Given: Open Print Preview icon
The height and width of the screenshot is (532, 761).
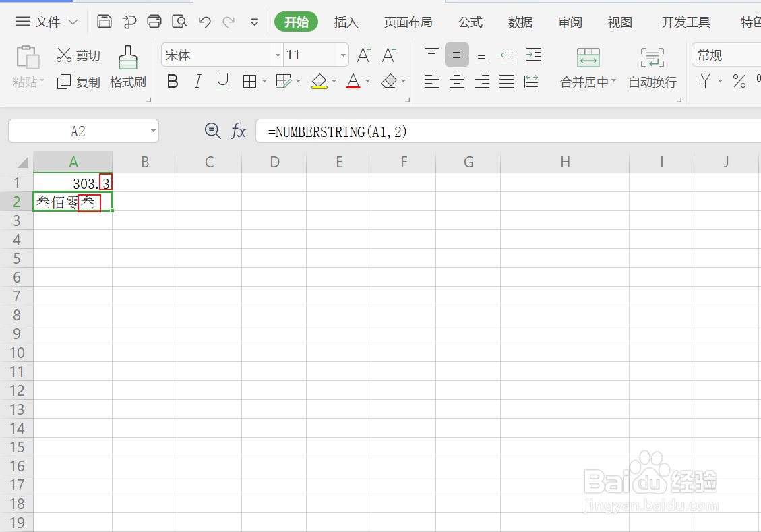Looking at the screenshot, I should click(x=179, y=22).
